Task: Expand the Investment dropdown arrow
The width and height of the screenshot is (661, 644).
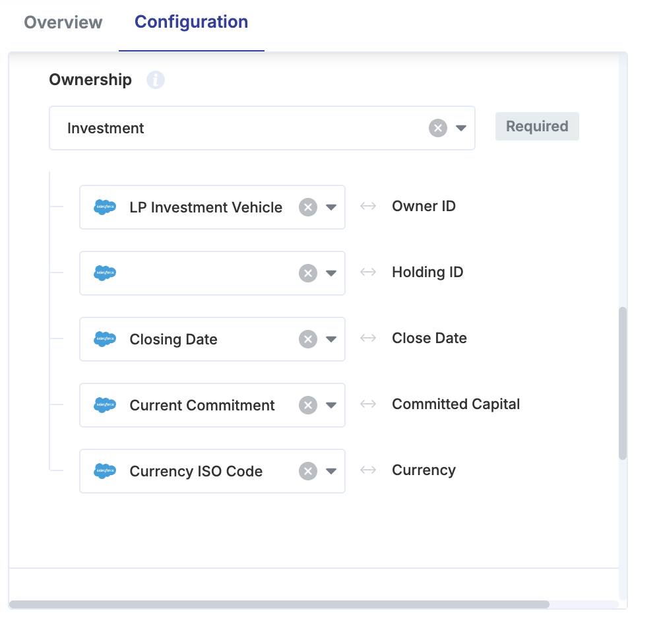Action: (x=461, y=128)
